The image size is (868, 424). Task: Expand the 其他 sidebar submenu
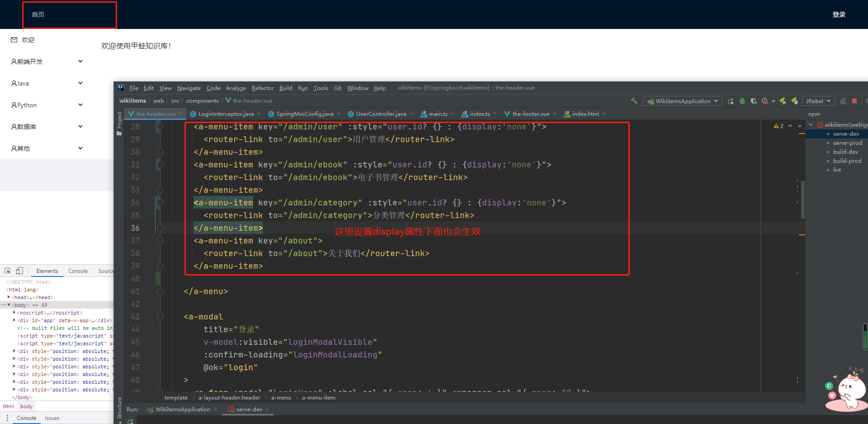click(x=80, y=148)
